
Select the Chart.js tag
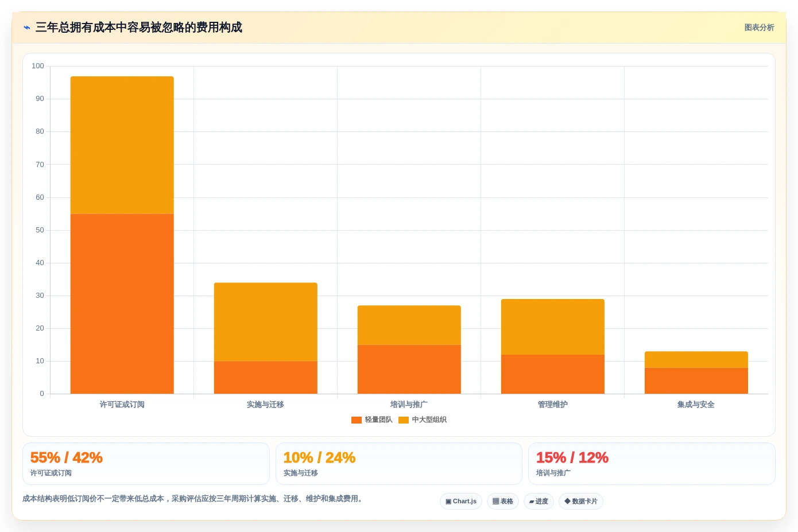461,501
